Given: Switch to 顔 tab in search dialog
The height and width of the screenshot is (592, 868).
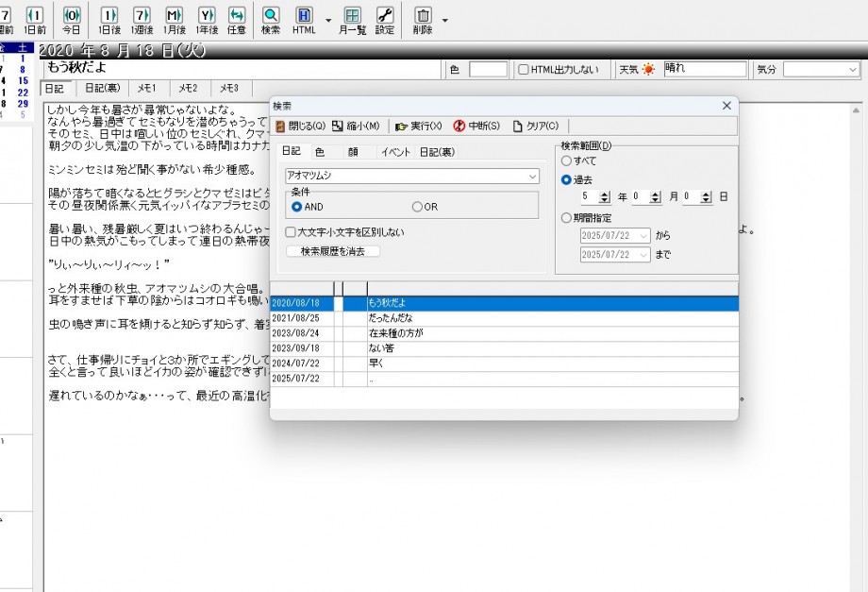Looking at the screenshot, I should pyautogui.click(x=353, y=152).
